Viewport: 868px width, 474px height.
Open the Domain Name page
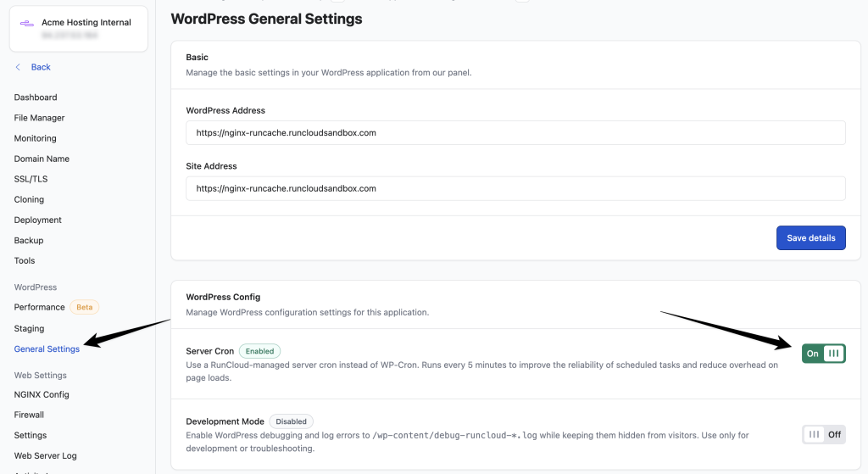tap(42, 159)
